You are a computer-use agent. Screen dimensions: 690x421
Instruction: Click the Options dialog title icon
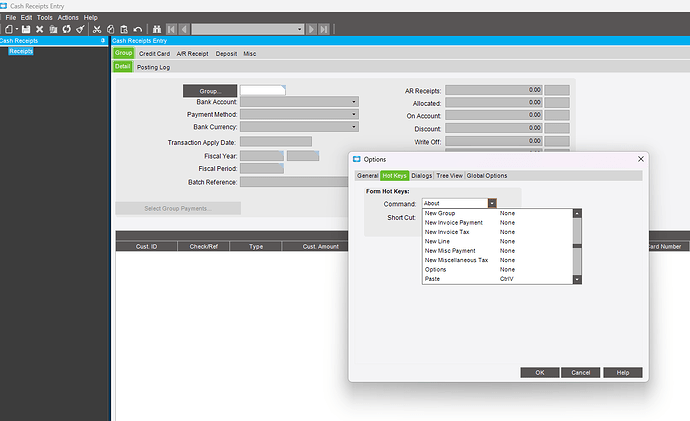tap(357, 159)
